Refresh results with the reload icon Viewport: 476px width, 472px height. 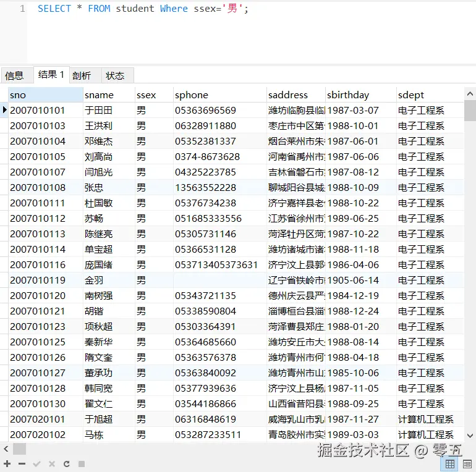tap(67, 463)
